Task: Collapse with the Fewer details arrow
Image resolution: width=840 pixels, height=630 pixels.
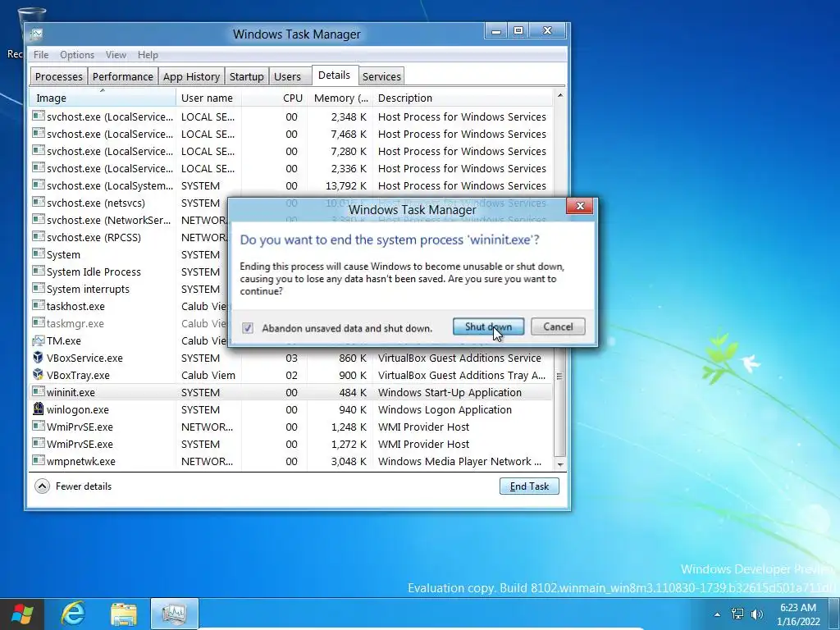Action: coord(42,486)
